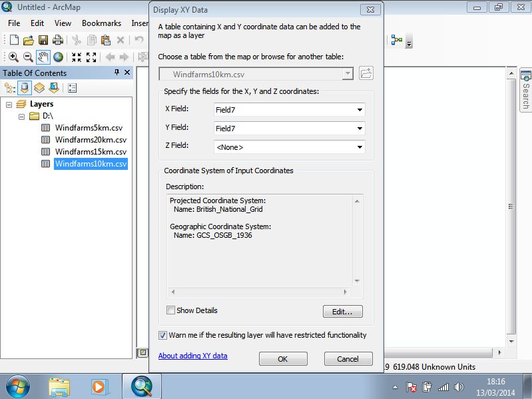Open the View menu
The height and width of the screenshot is (399, 532).
pyautogui.click(x=63, y=23)
